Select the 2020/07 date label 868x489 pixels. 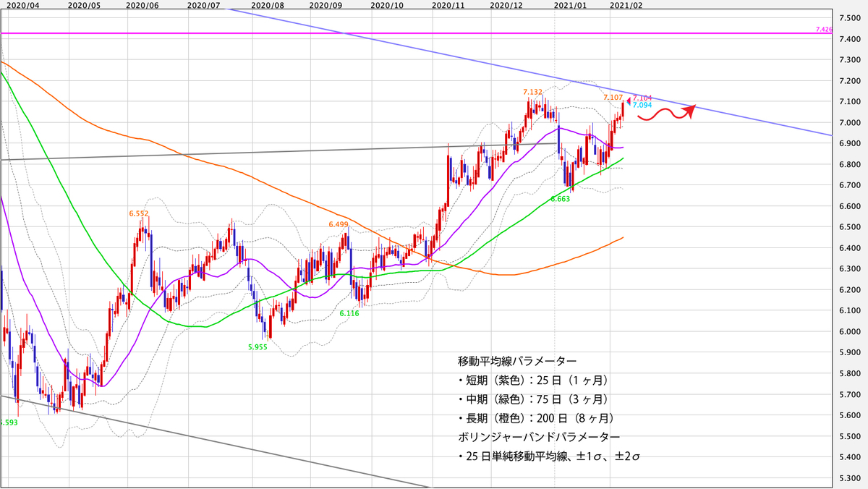(x=204, y=4)
